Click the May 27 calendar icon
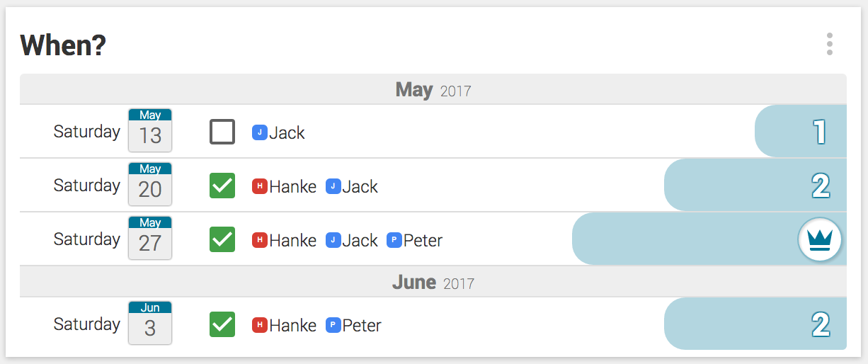 click(x=150, y=238)
